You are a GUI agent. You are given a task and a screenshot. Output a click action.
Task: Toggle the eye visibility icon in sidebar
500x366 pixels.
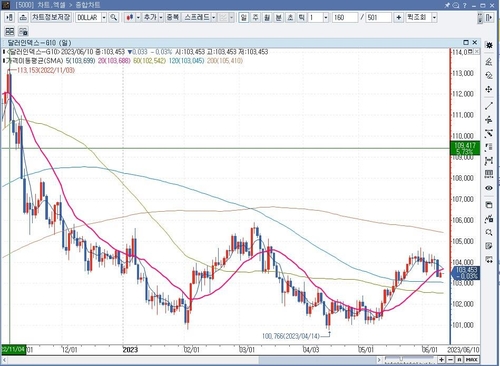[489, 188]
